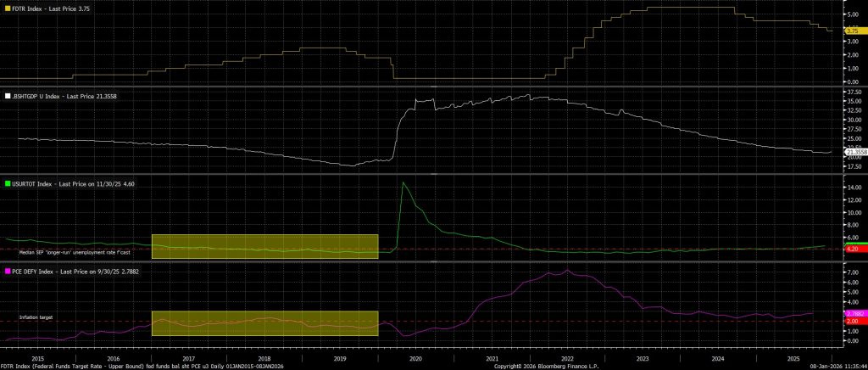
Task: Click the yellow 3.75 last price tag
Action: (852, 31)
